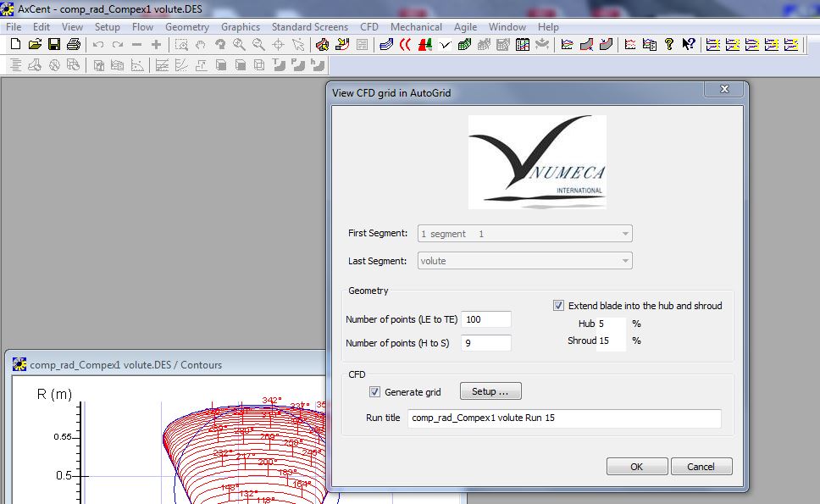The height and width of the screenshot is (504, 820).
Task: Open the Standard Screens menu
Action: point(309,27)
